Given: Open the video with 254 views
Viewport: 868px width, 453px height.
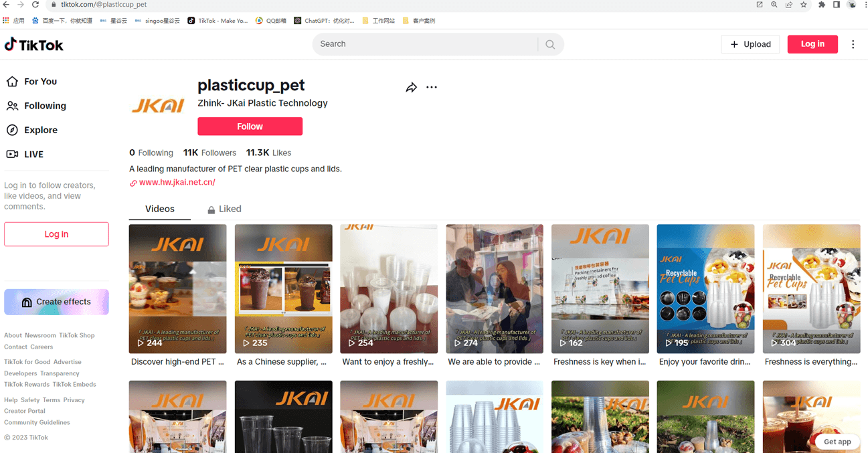Looking at the screenshot, I should (389, 289).
